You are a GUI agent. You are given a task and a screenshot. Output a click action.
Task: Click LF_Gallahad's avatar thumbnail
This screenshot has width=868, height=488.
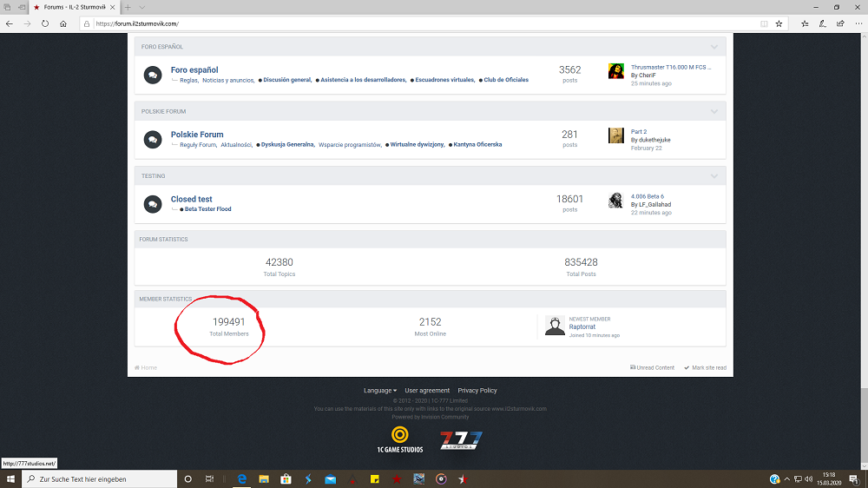pyautogui.click(x=616, y=200)
